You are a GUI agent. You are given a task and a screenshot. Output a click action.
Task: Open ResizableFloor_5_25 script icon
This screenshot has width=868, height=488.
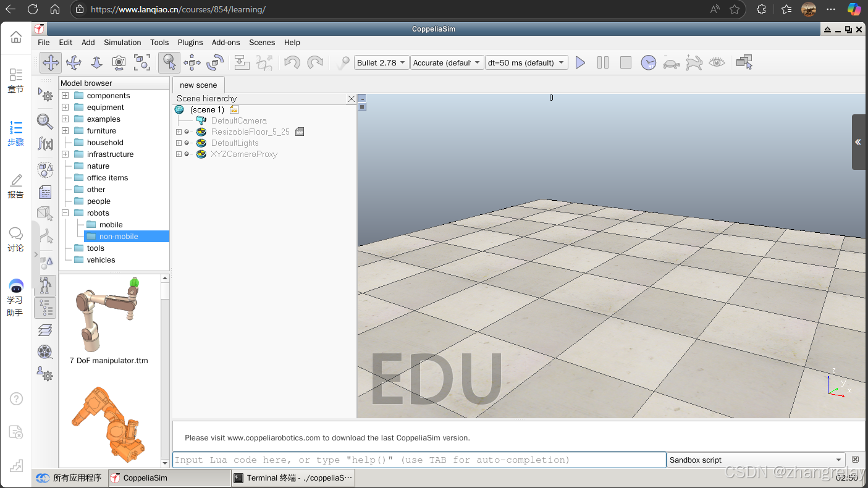point(300,132)
